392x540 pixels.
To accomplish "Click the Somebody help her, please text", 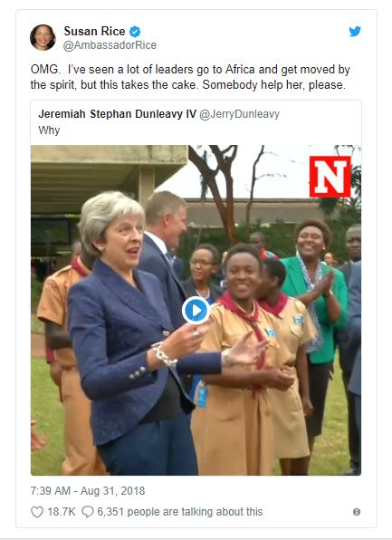I will (x=274, y=85).
